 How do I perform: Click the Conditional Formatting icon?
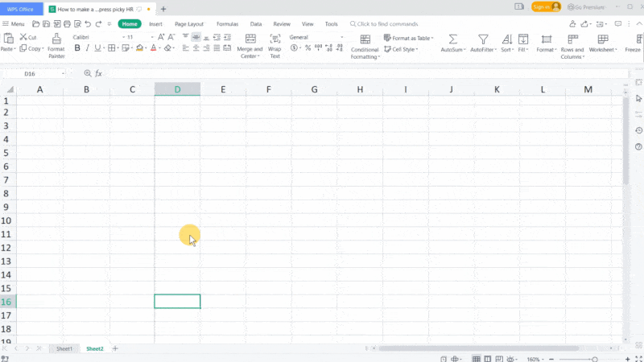(x=365, y=39)
